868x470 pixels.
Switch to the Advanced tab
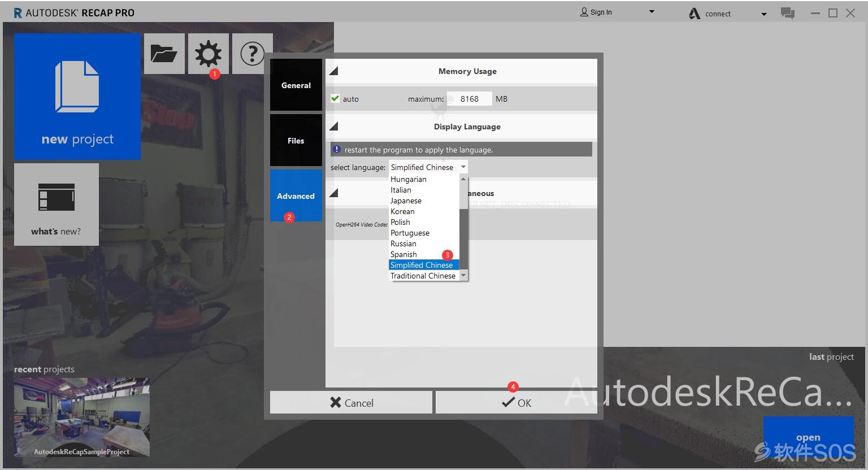(x=296, y=196)
